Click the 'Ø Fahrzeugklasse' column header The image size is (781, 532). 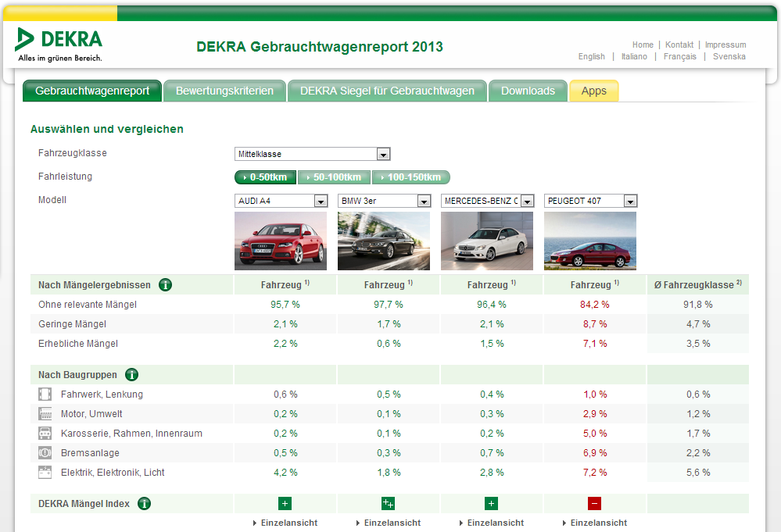pyautogui.click(x=697, y=284)
